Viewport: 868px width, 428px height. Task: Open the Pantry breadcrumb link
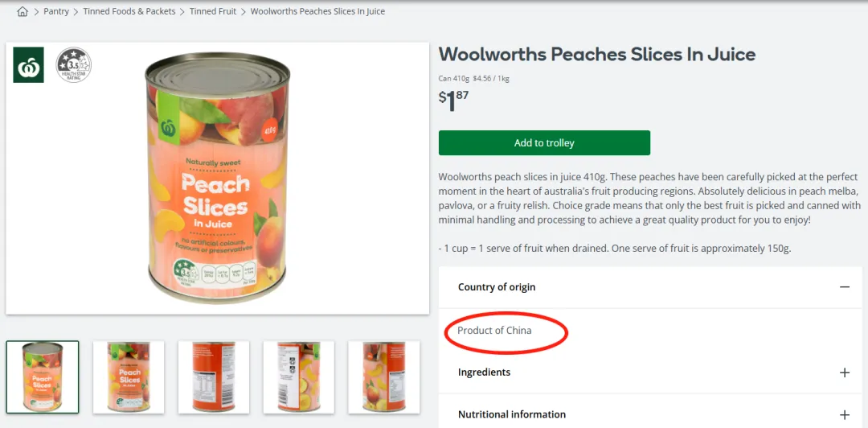(56, 12)
